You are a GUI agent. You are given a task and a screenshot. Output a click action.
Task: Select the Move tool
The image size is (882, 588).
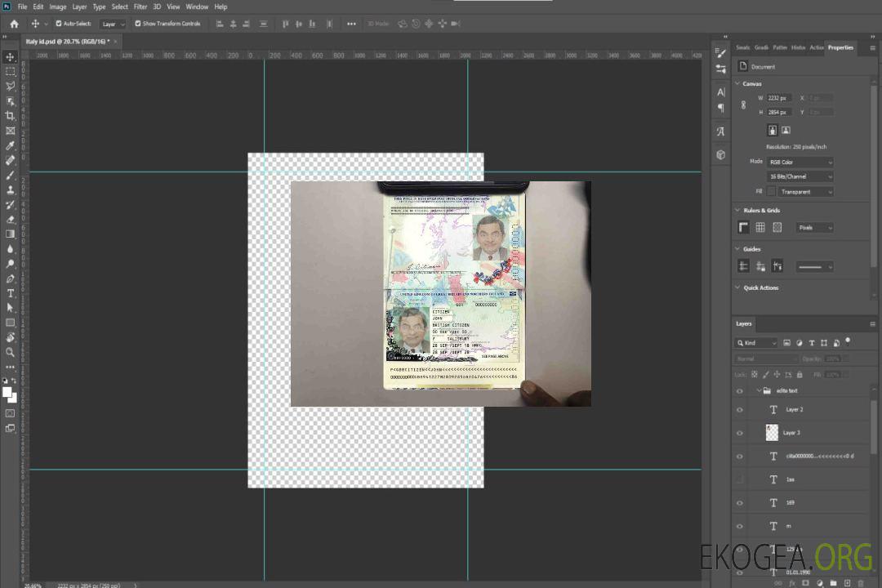pyautogui.click(x=11, y=57)
